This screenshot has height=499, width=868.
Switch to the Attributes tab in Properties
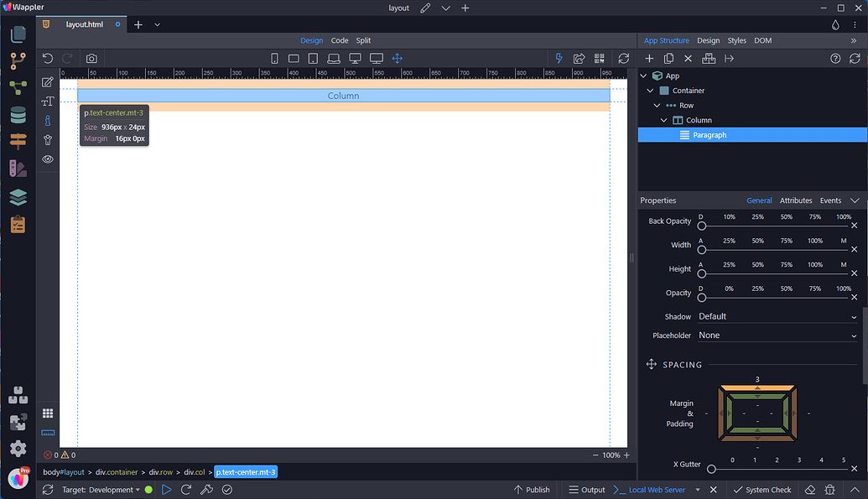(x=795, y=200)
